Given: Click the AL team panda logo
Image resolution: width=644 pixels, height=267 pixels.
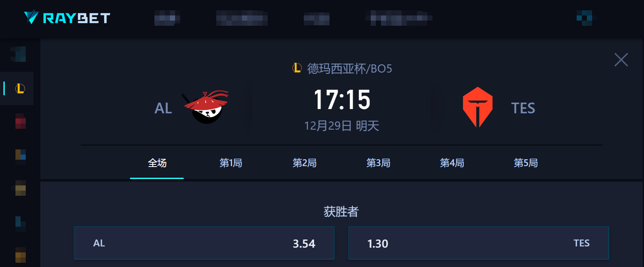Looking at the screenshot, I should pos(206,107).
